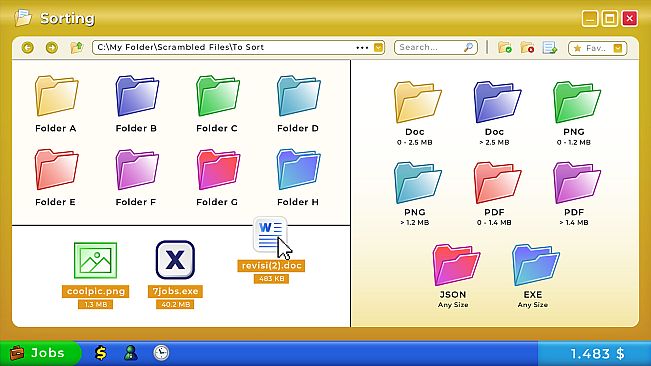The height and width of the screenshot is (366, 651).
Task: Open the clock taskbar icon
Action: 161,353
